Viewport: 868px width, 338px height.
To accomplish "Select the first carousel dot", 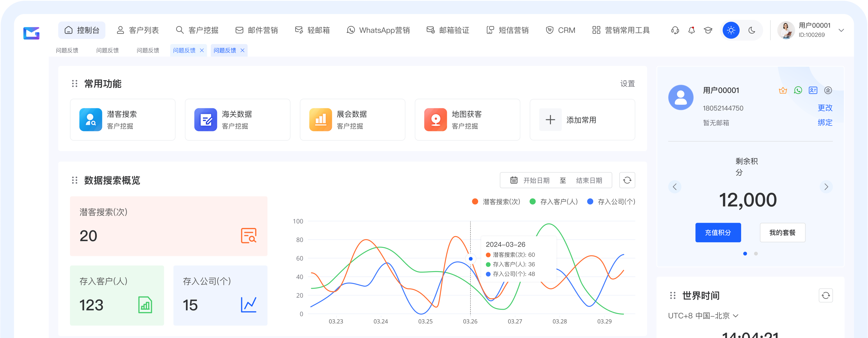I will pos(745,254).
